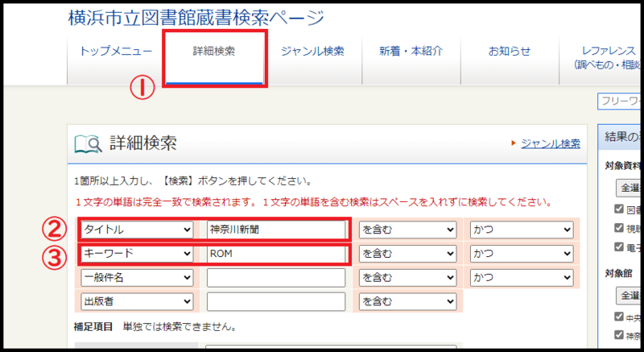
Task: Open the タイトル search field dropdown
Action: tap(136, 230)
